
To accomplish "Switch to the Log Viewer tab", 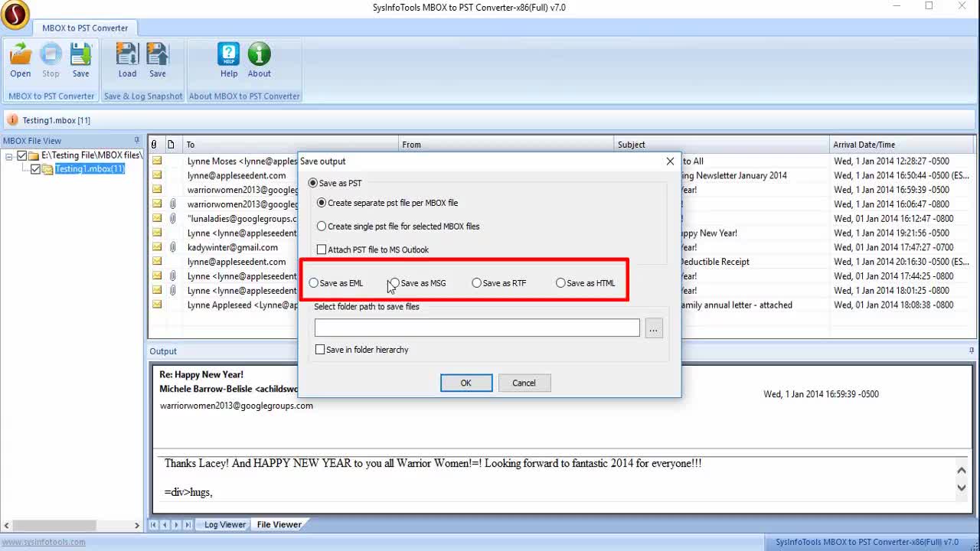I will click(x=225, y=524).
